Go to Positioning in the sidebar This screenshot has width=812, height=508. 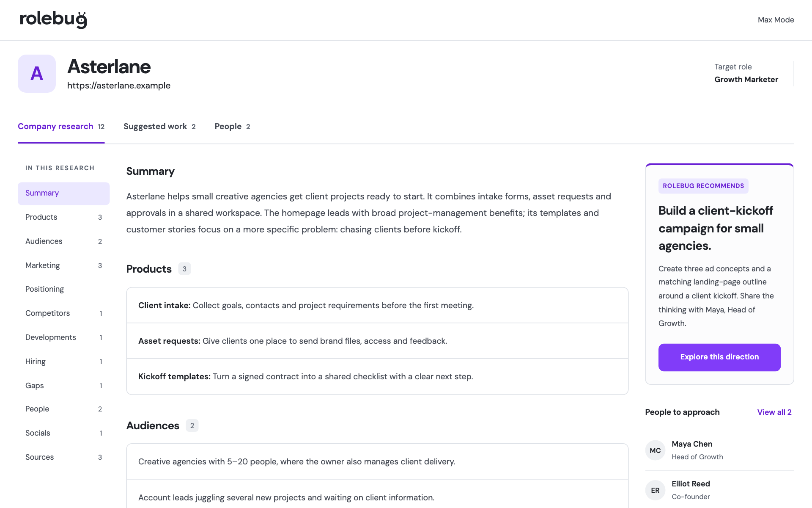click(x=64, y=289)
